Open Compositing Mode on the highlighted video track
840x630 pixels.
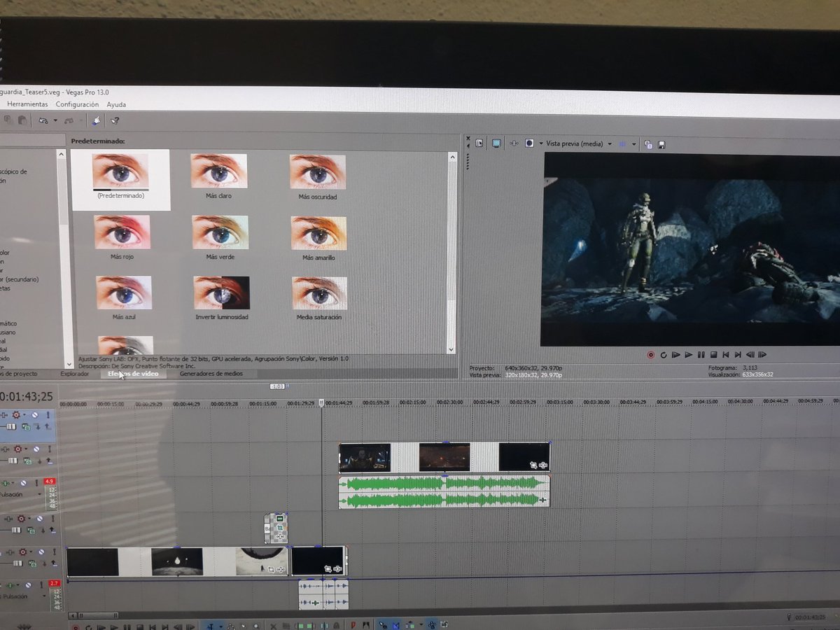tap(25, 426)
